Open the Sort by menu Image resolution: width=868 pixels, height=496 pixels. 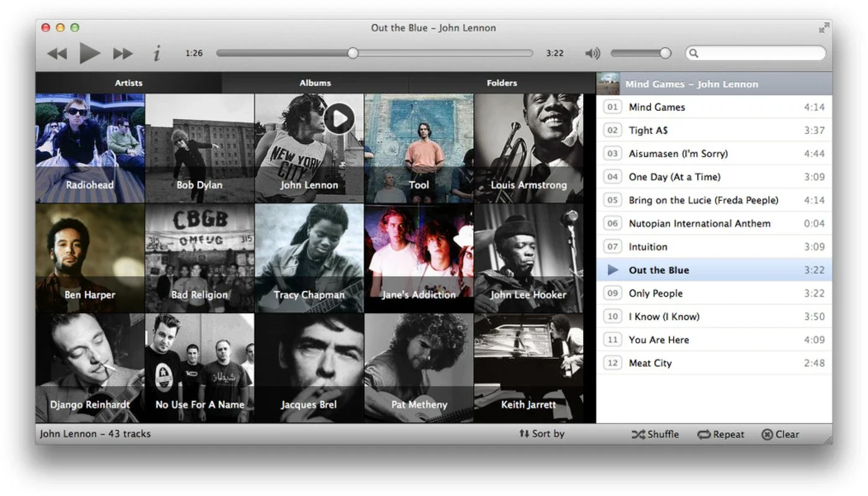tap(541, 433)
